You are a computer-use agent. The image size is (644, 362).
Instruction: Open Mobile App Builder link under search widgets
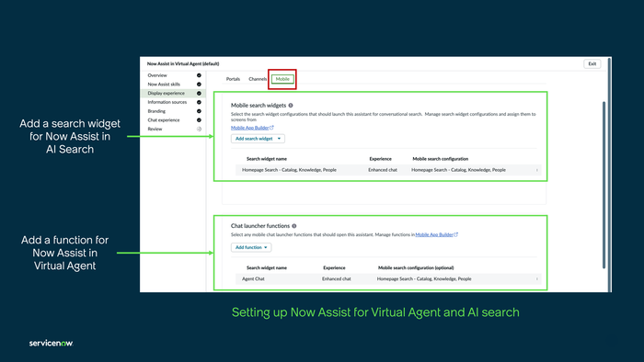(249, 128)
